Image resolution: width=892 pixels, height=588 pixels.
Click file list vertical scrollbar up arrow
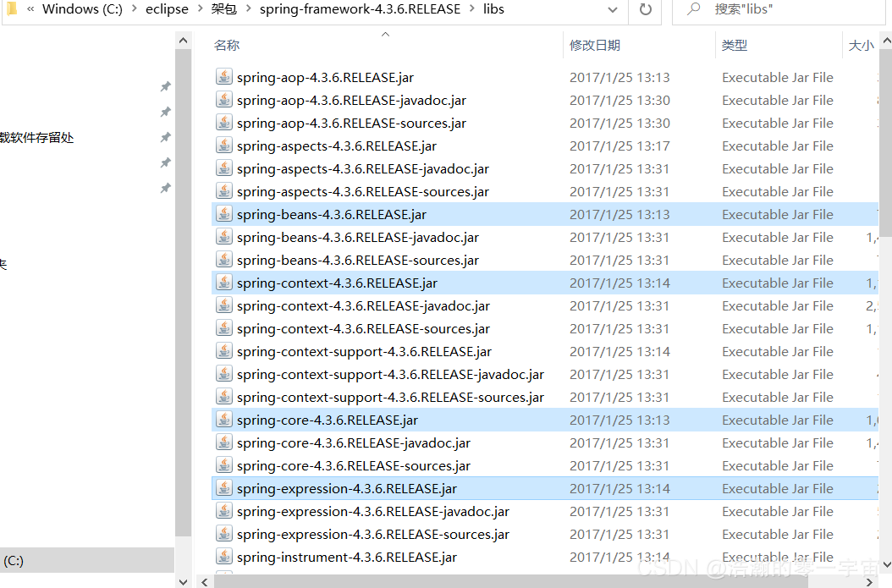click(886, 41)
